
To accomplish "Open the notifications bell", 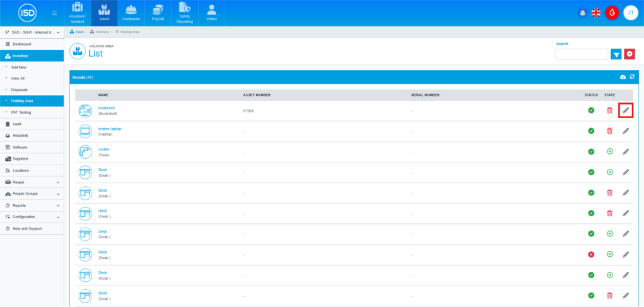I will coord(582,13).
